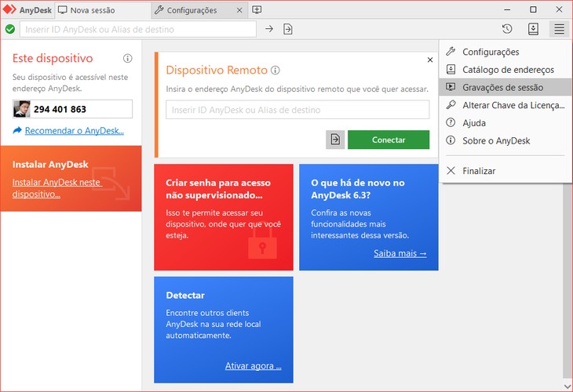The width and height of the screenshot is (573, 392).
Task: Click the address book icon in toolbar
Action: 533,29
